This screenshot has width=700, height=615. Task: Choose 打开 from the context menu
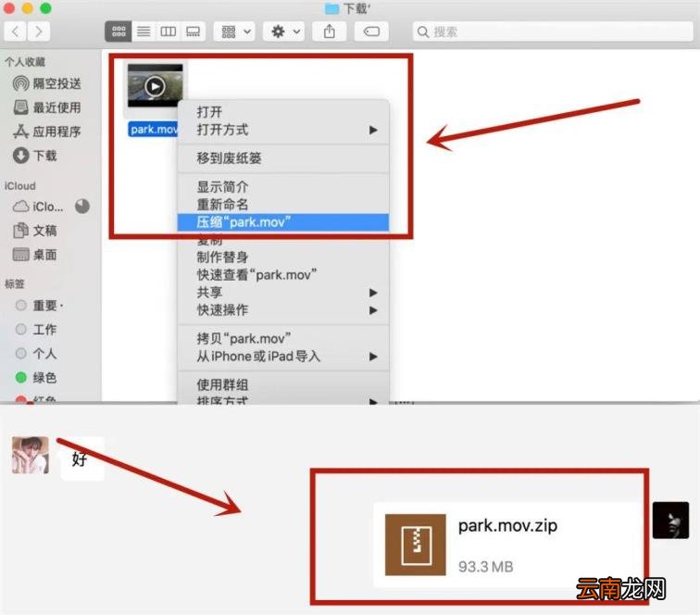(x=283, y=112)
